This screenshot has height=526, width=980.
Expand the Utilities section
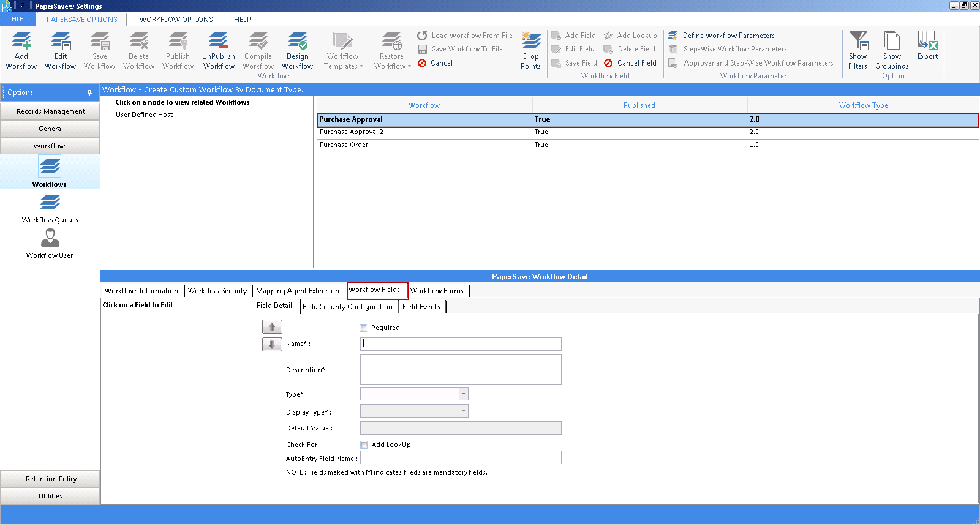(50, 496)
